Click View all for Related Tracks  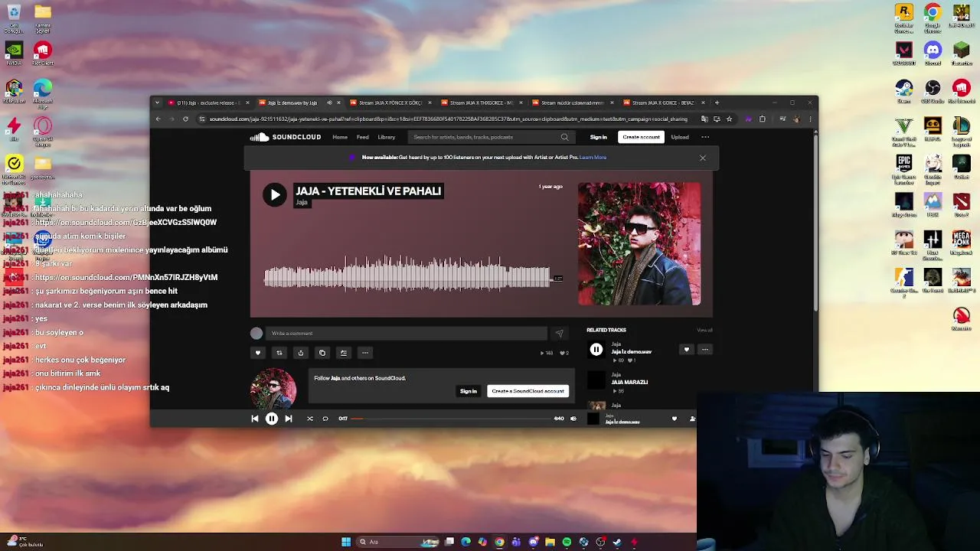point(704,330)
